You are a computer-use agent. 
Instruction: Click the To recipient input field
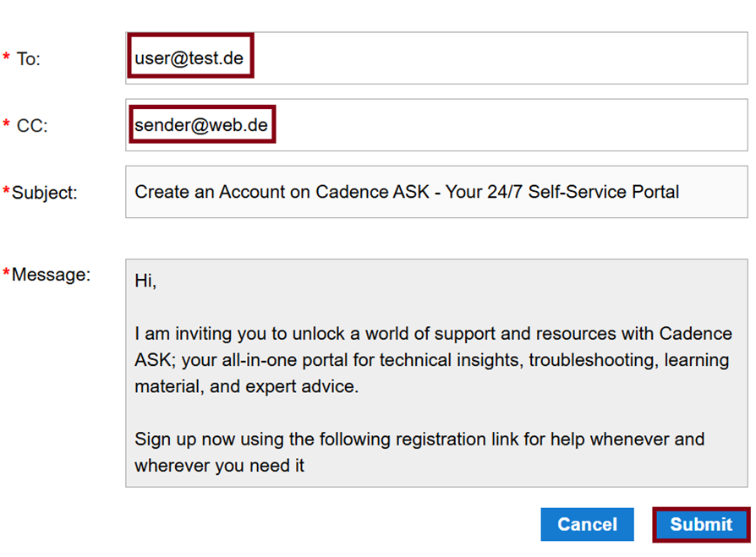pos(499,58)
